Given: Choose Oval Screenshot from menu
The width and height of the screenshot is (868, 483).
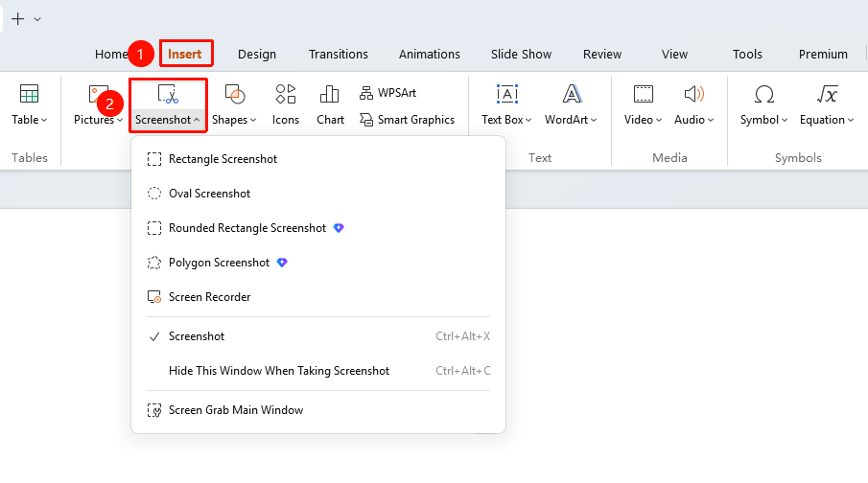Looking at the screenshot, I should [x=318, y=194].
